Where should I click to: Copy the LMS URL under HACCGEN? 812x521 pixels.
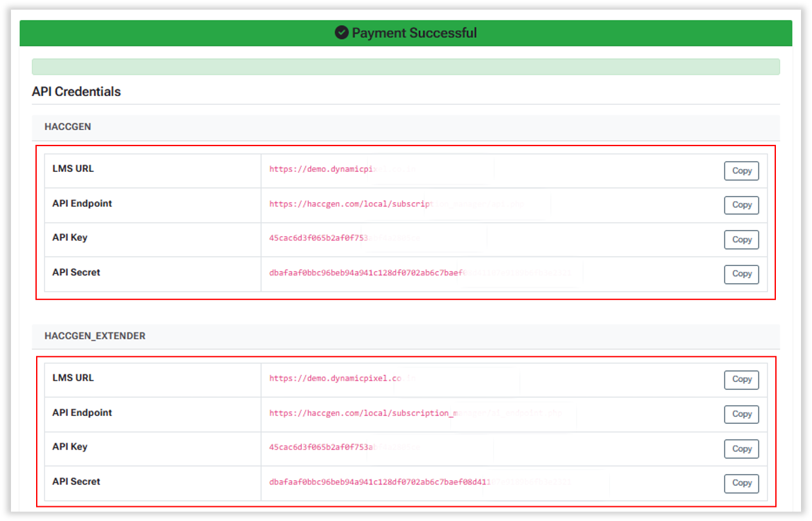(742, 171)
